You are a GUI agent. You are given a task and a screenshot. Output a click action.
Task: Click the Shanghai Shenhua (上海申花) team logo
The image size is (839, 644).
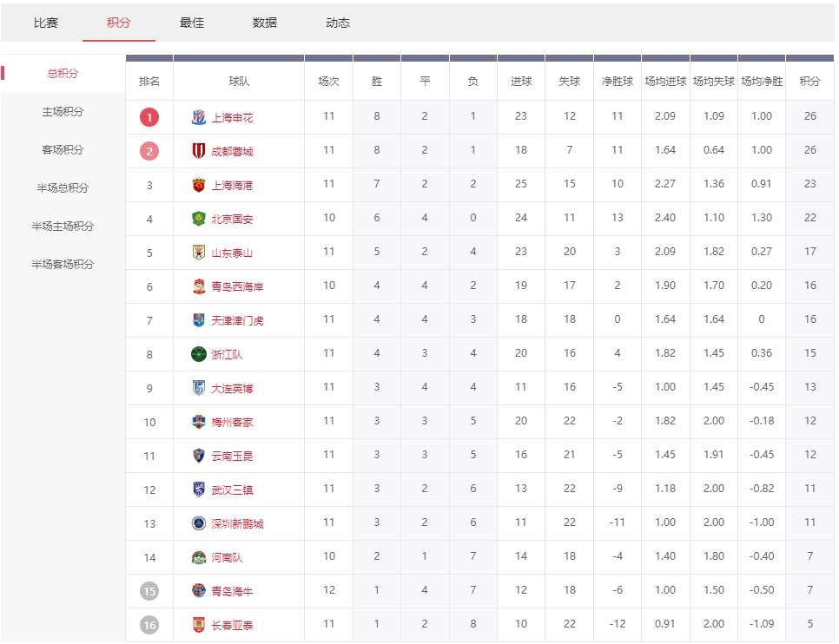(x=199, y=117)
